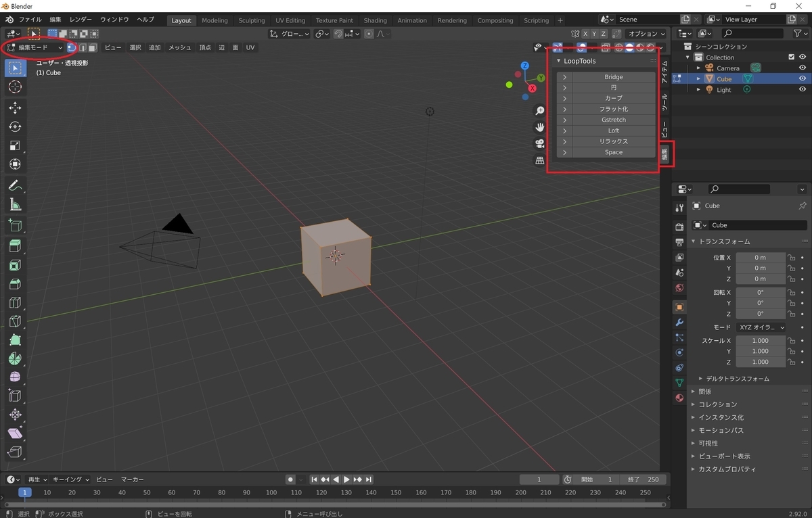This screenshot has height=518, width=812.
Task: Click the LoopTools Relax (リラックス) button
Action: click(614, 141)
